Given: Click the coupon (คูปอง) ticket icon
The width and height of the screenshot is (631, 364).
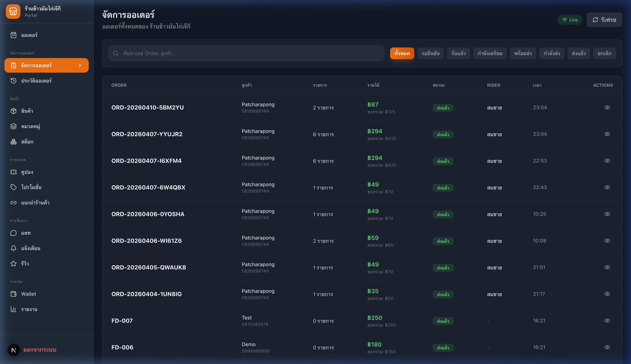Looking at the screenshot, I should coord(14,172).
